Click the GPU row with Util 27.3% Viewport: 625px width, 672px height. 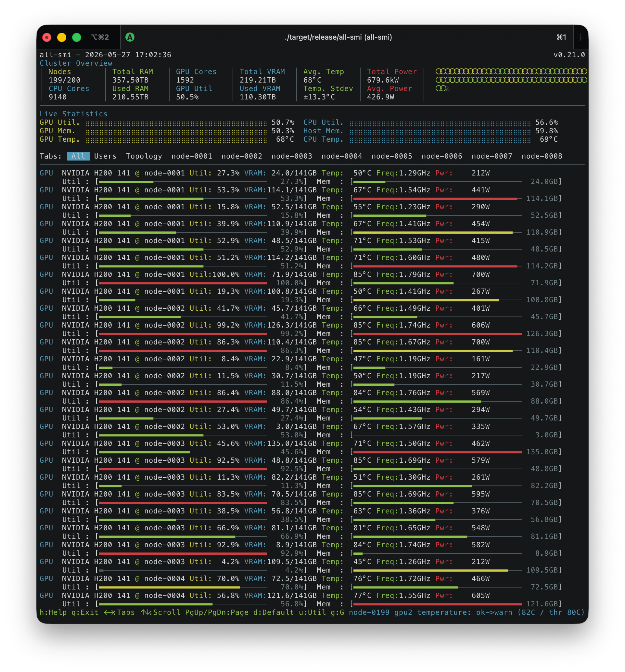pos(265,173)
